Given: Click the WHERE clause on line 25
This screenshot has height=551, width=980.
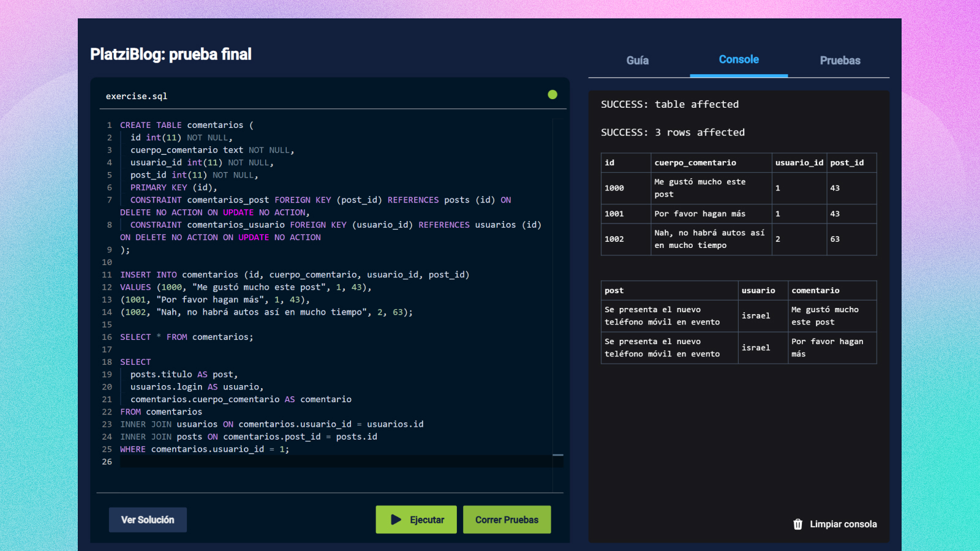Looking at the screenshot, I should (133, 449).
